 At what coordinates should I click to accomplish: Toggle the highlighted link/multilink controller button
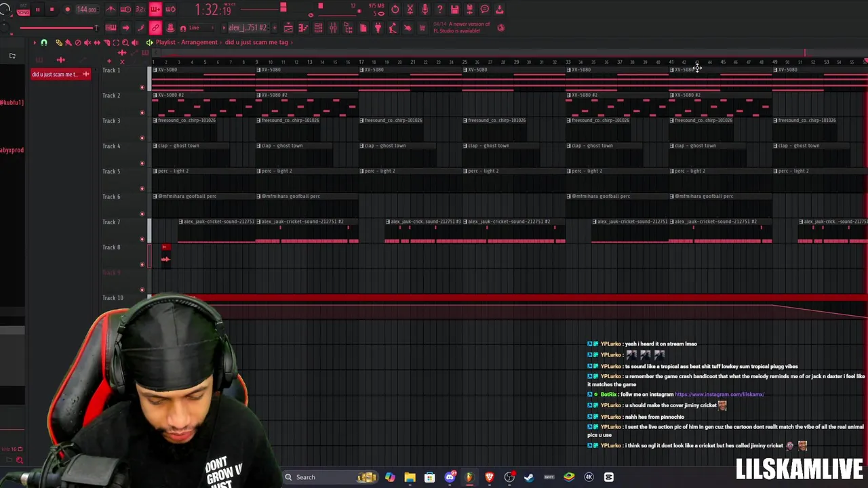coord(155,28)
